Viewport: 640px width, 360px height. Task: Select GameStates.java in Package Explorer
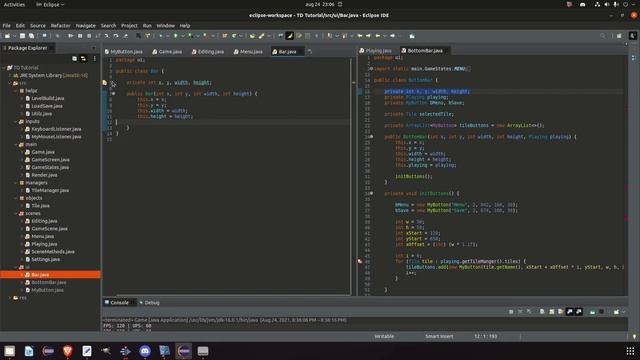click(x=50, y=167)
